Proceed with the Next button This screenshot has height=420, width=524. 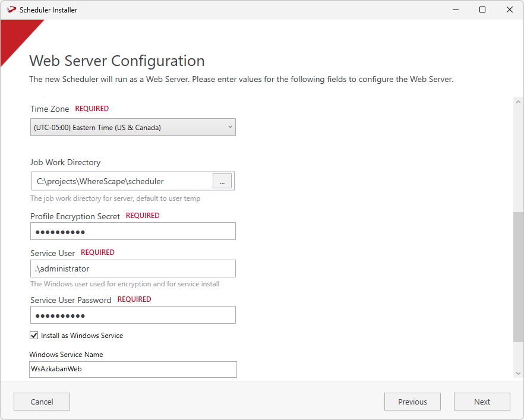[482, 402]
